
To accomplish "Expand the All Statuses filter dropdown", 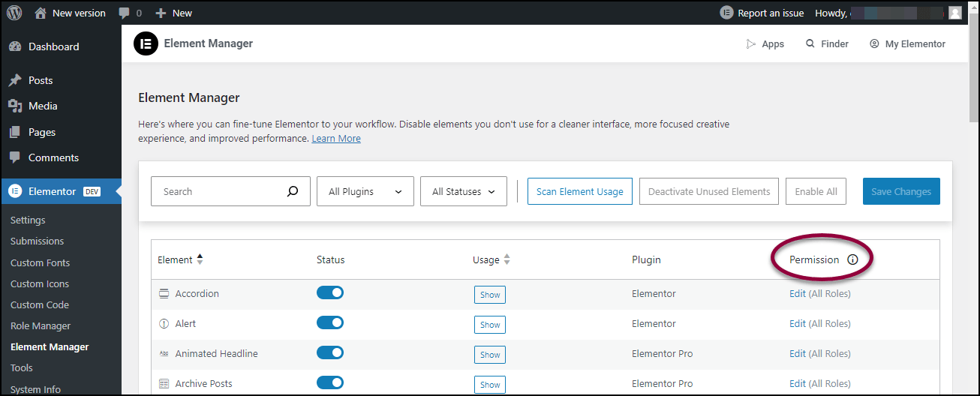I will point(464,191).
